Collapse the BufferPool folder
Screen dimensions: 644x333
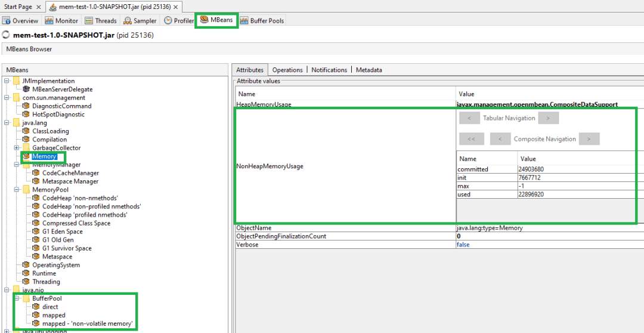coord(17,298)
